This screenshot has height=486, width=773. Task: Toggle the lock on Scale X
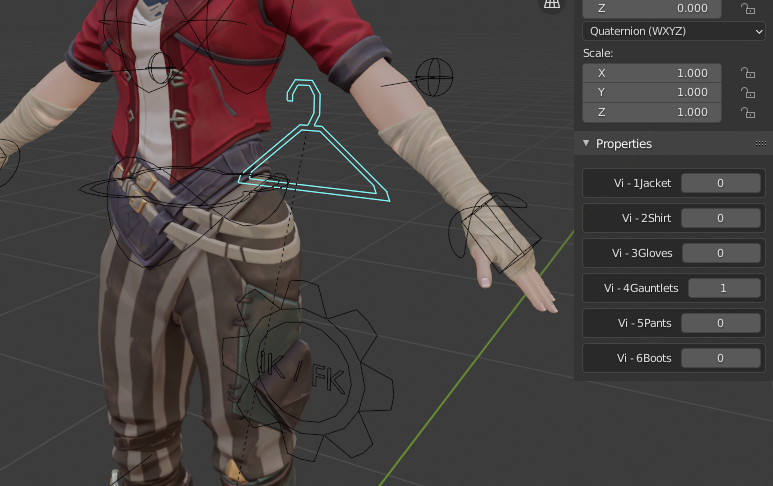(x=746, y=73)
